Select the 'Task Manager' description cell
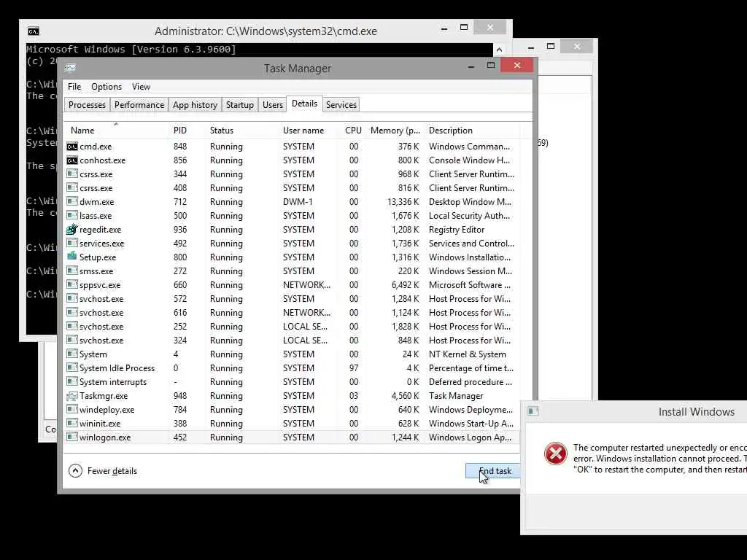 [456, 396]
